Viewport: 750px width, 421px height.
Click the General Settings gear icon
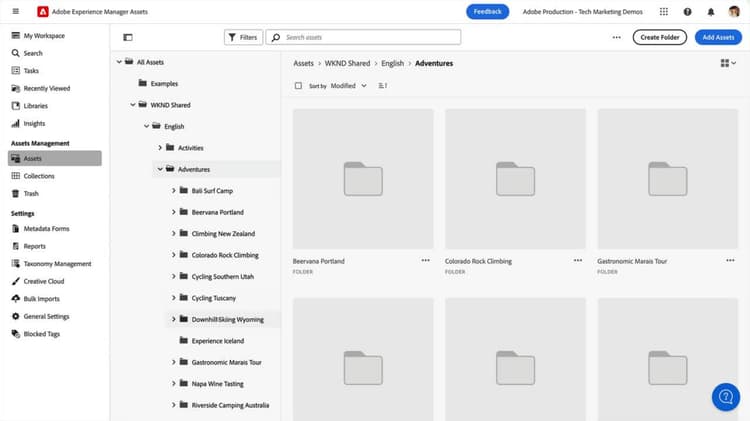(x=16, y=316)
